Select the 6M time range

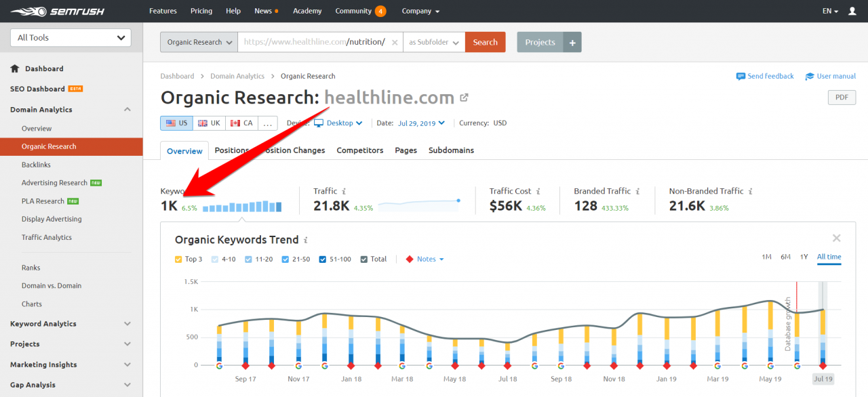pos(785,257)
